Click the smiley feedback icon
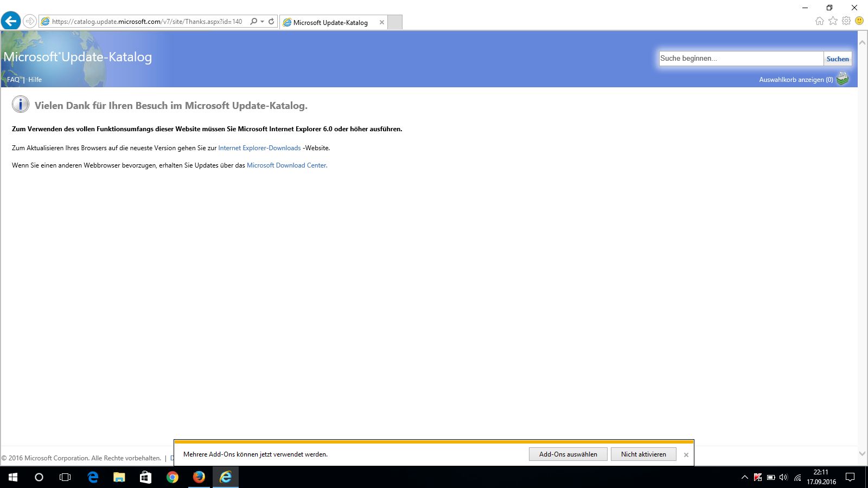 pyautogui.click(x=859, y=21)
